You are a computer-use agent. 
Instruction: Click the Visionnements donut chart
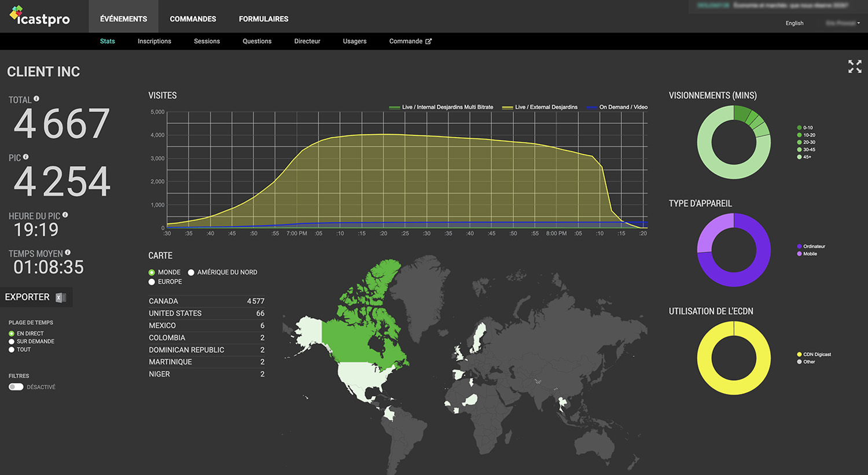pyautogui.click(x=734, y=142)
